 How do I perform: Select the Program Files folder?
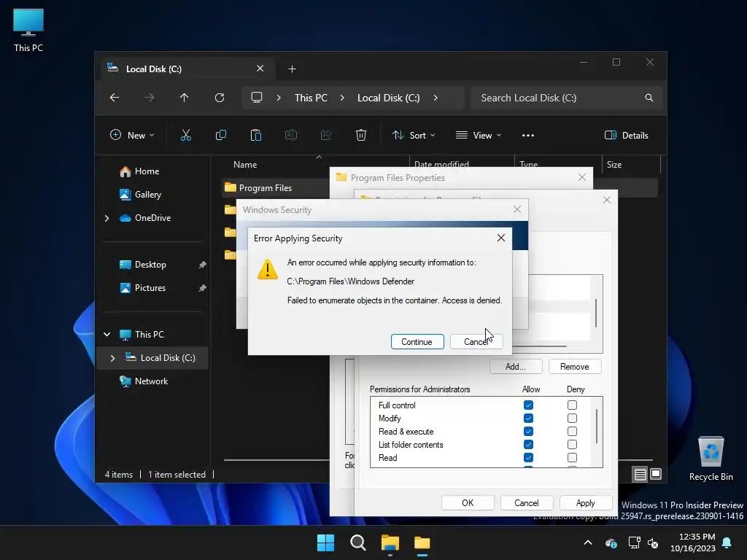click(x=266, y=187)
